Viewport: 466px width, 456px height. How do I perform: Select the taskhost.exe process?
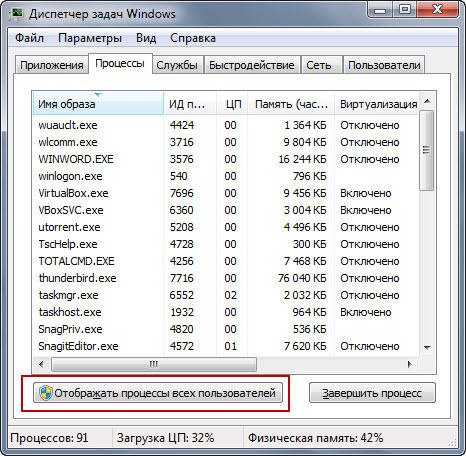[x=226, y=312]
